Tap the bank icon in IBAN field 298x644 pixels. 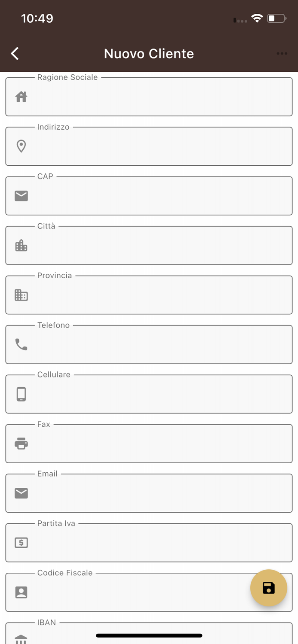[21, 639]
